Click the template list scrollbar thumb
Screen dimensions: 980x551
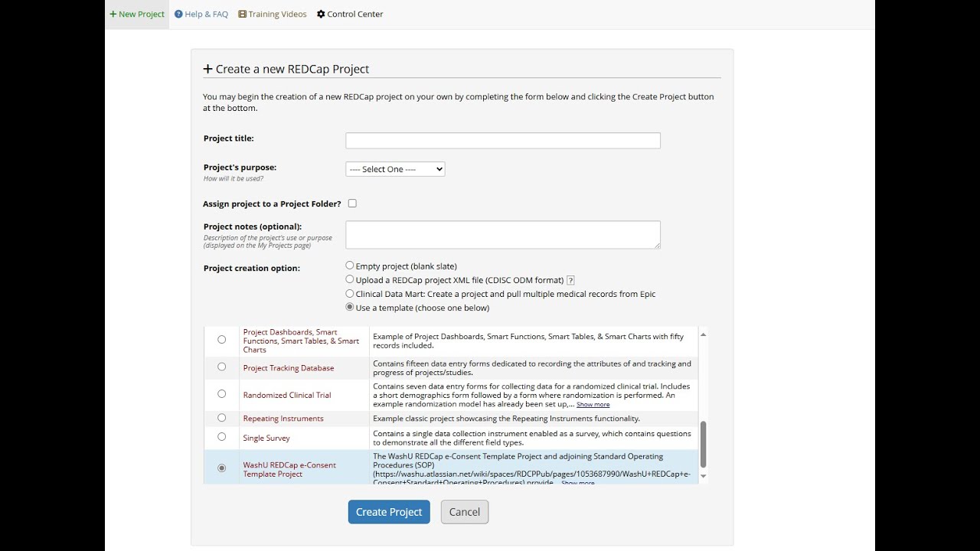pos(703,445)
